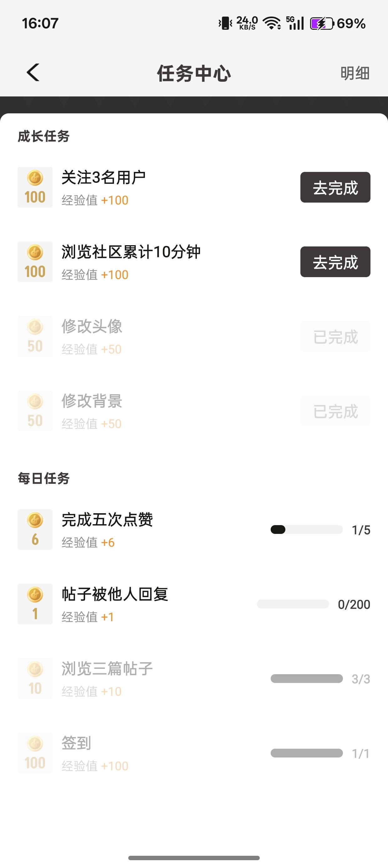
Task: Tap the coin icon beside 浏览社区累计10分钟
Action: coord(35,262)
